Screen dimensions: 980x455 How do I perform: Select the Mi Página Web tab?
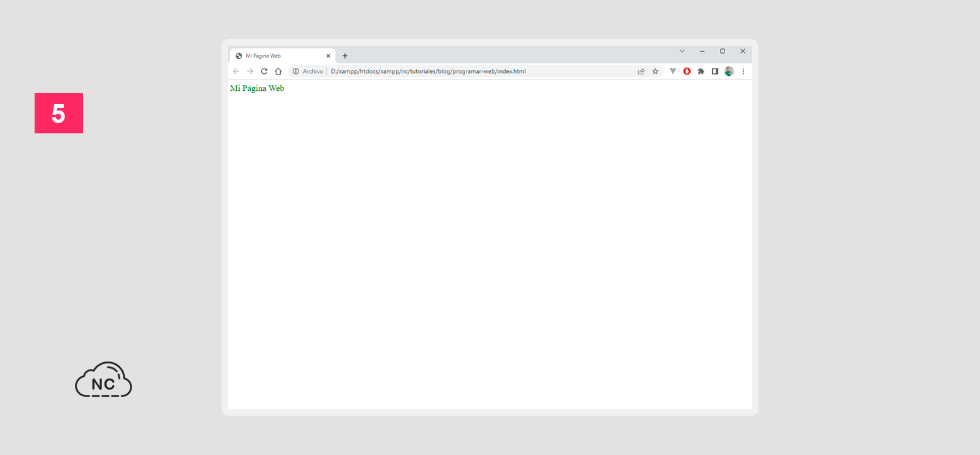[282, 56]
